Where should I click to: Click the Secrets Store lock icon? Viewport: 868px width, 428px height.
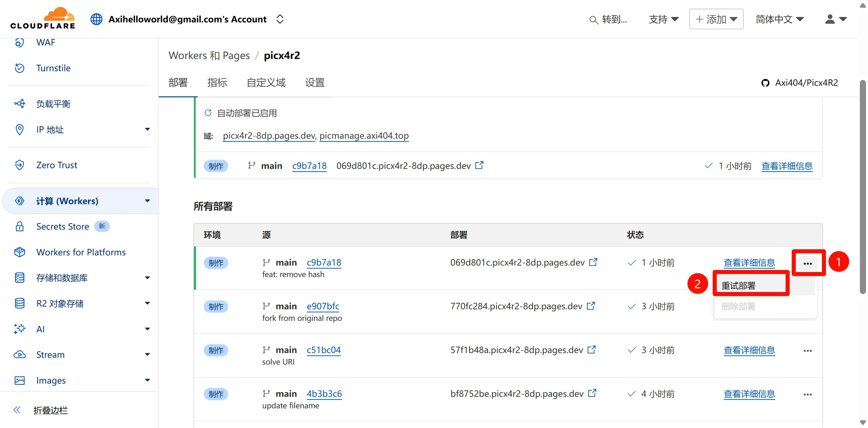click(x=20, y=227)
